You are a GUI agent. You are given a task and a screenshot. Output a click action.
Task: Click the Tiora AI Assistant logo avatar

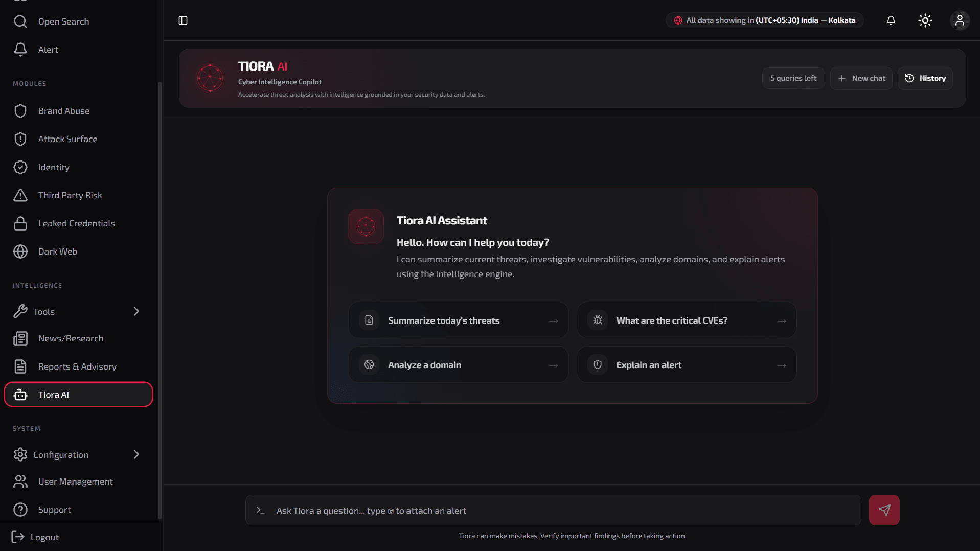tap(366, 226)
